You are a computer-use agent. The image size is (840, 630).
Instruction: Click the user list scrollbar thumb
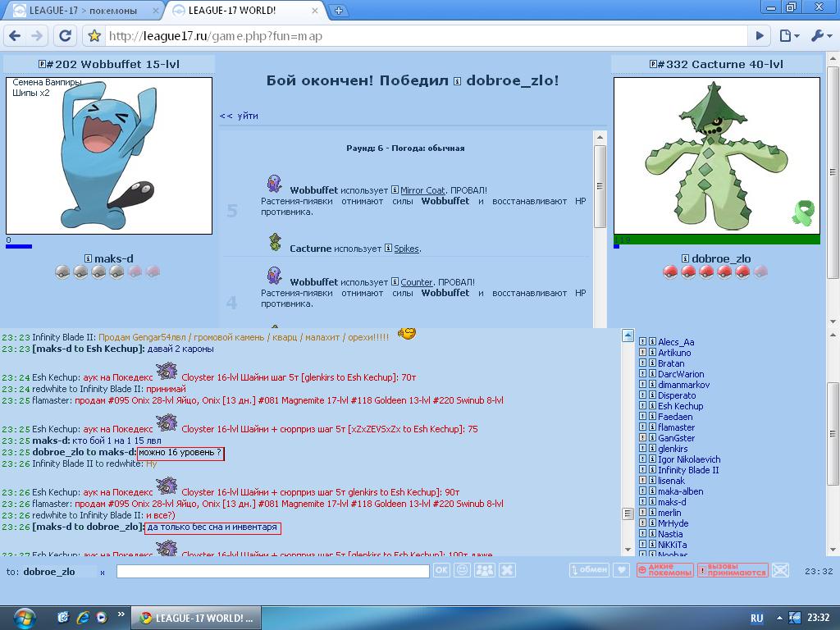point(833,434)
